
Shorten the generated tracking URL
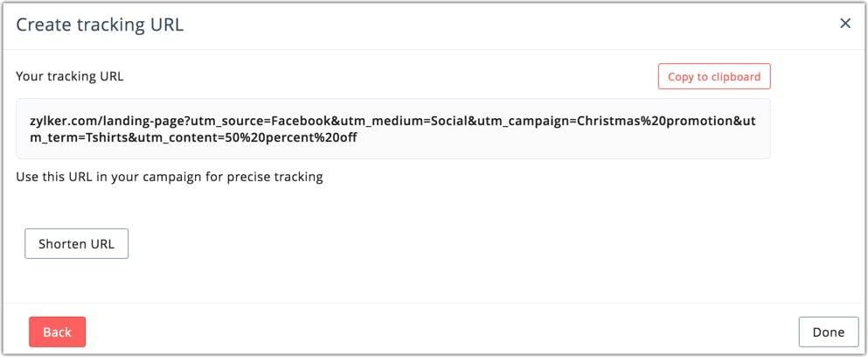76,244
